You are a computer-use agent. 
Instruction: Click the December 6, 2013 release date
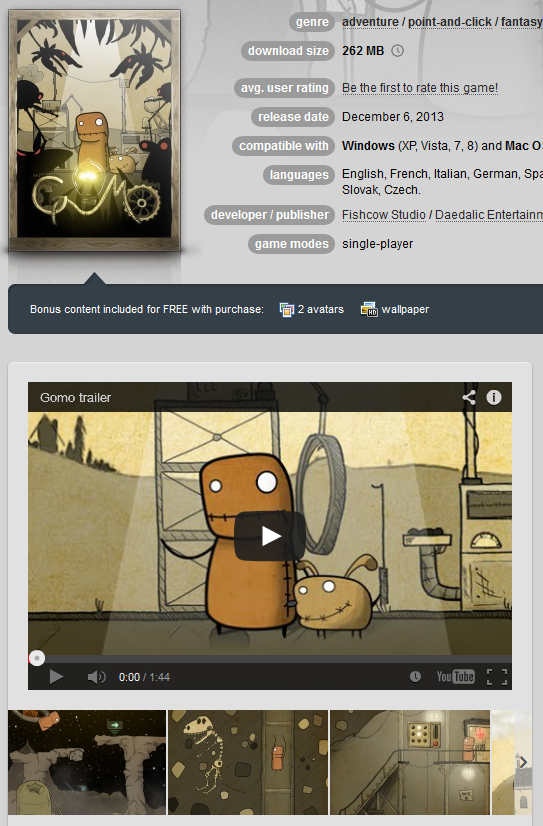[393, 116]
